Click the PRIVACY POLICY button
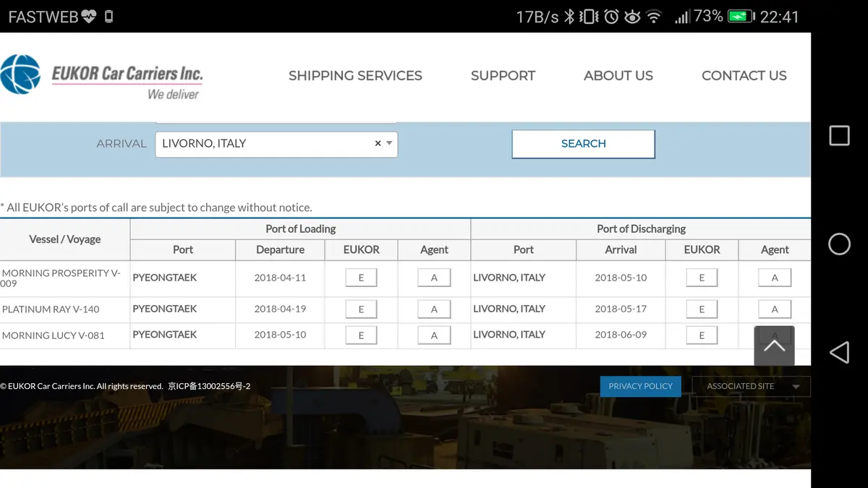The height and width of the screenshot is (488, 868). click(640, 386)
